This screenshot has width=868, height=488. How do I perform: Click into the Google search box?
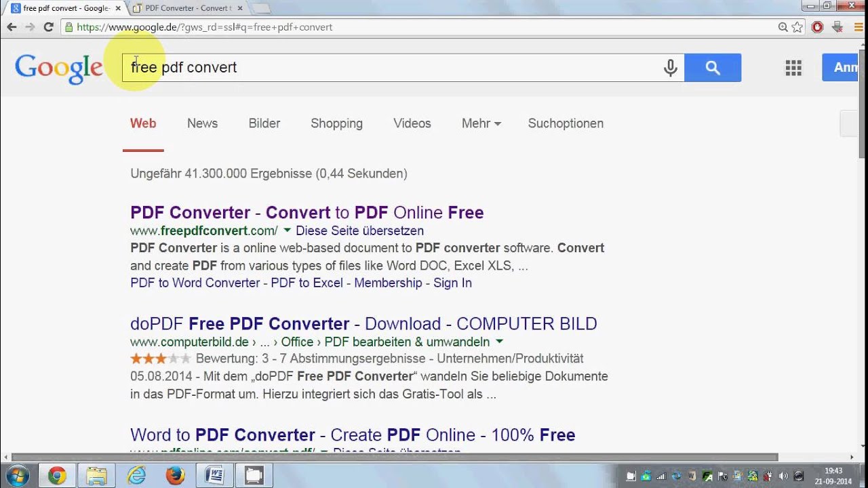403,68
